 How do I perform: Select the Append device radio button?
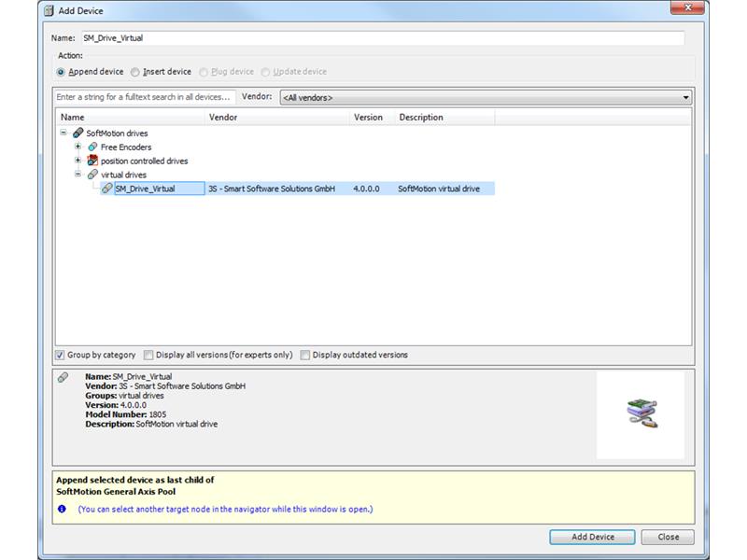click(x=61, y=72)
